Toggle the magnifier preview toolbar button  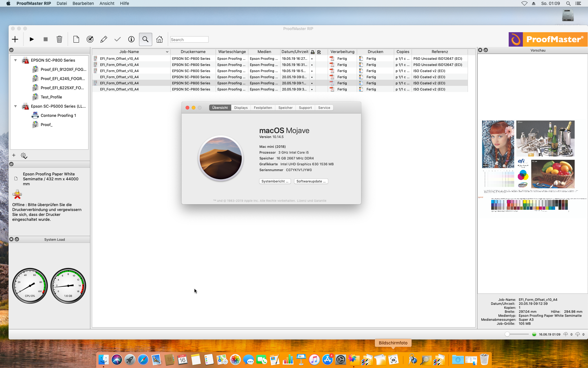[145, 39]
